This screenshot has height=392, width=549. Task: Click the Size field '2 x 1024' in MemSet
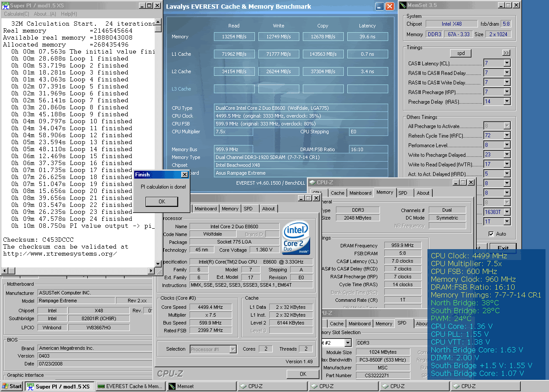click(498, 34)
